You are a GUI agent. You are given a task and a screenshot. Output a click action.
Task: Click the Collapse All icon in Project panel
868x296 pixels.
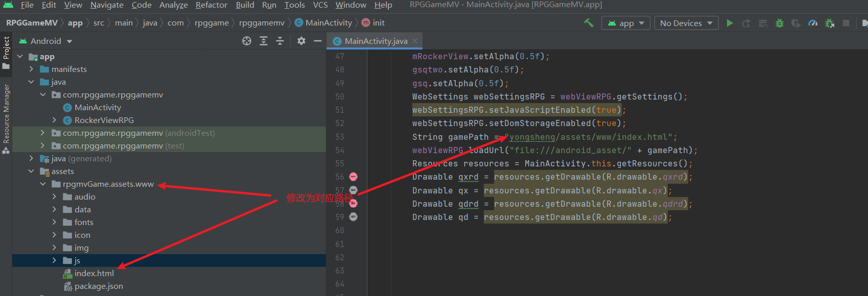click(280, 41)
